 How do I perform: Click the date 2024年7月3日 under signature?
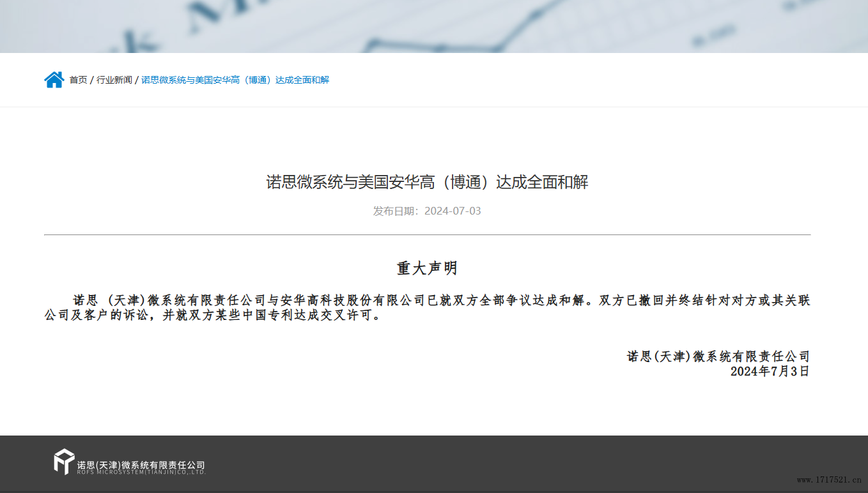pyautogui.click(x=770, y=371)
